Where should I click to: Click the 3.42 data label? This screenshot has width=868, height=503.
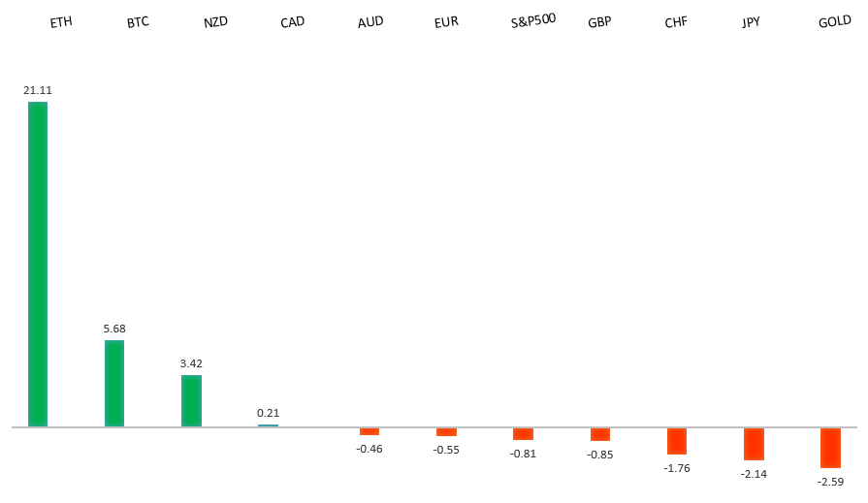coord(191,363)
